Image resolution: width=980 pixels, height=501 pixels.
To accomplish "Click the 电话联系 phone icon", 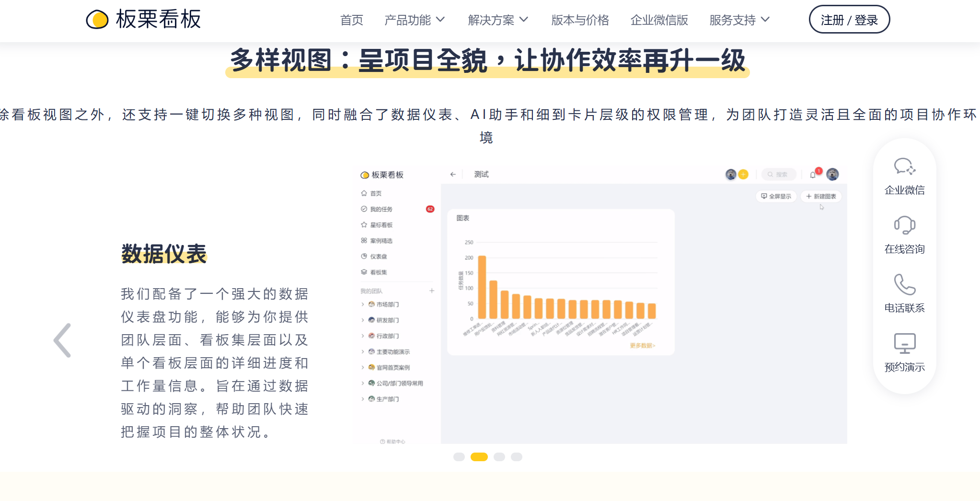I will pyautogui.click(x=904, y=284).
